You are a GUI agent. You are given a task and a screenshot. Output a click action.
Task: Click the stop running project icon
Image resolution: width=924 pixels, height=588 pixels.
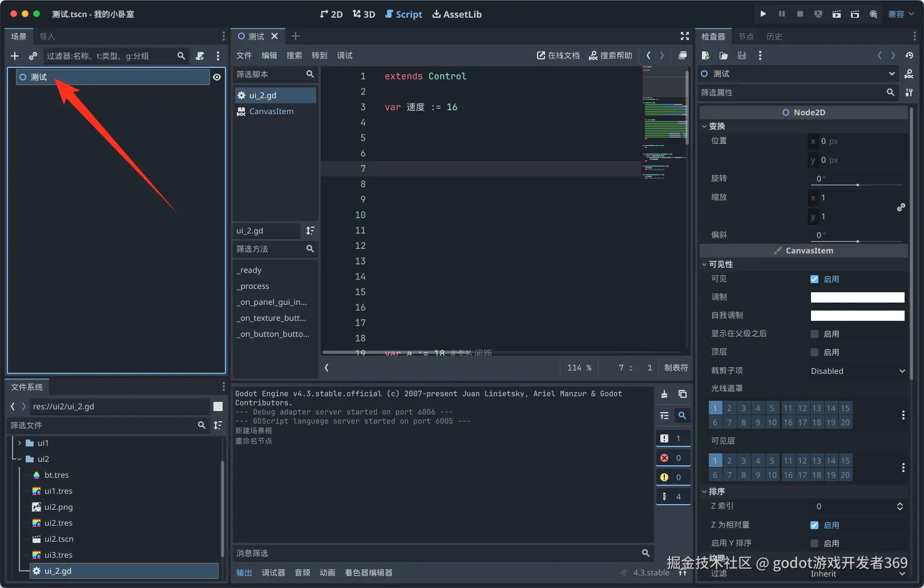[x=800, y=14]
